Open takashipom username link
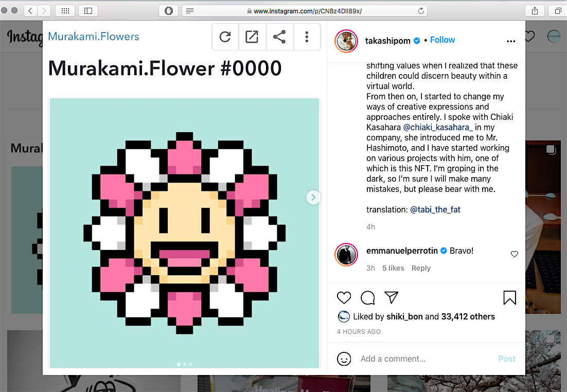The height and width of the screenshot is (392, 567). coord(387,41)
